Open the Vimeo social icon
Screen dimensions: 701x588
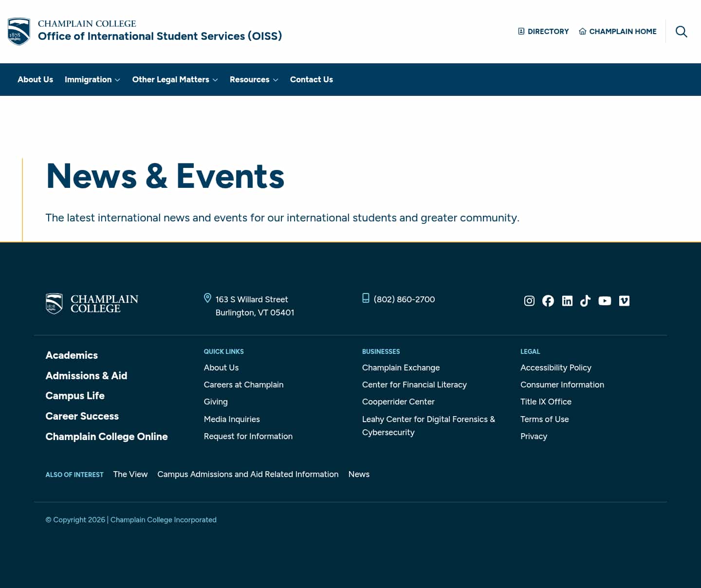[x=624, y=301]
